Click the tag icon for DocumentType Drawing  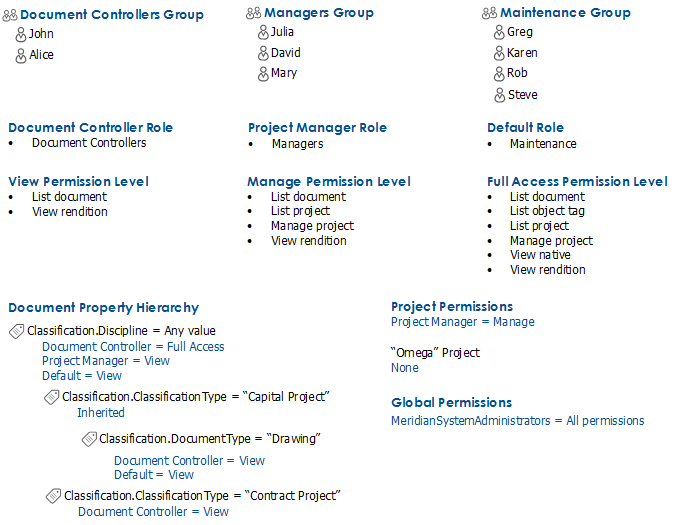(89, 439)
